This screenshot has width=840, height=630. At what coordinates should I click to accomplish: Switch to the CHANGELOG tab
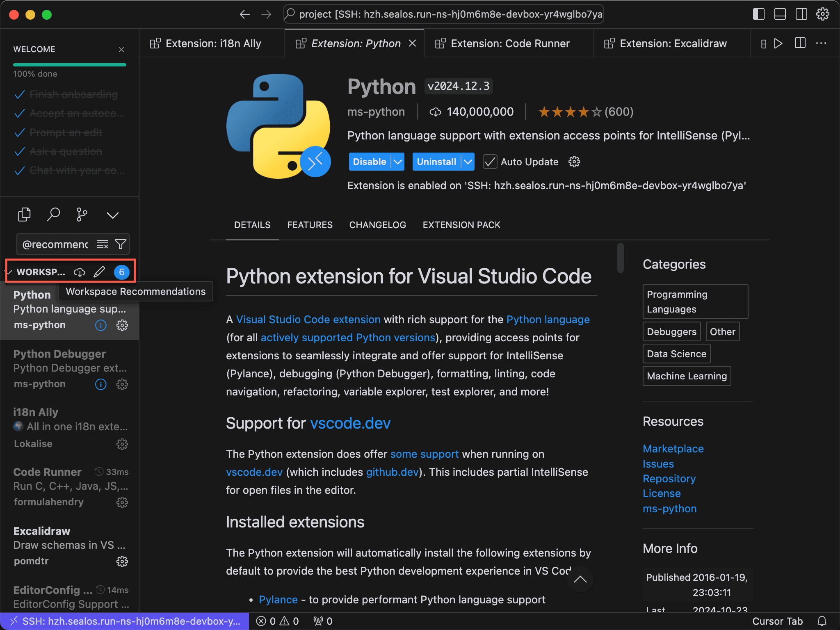[377, 225]
